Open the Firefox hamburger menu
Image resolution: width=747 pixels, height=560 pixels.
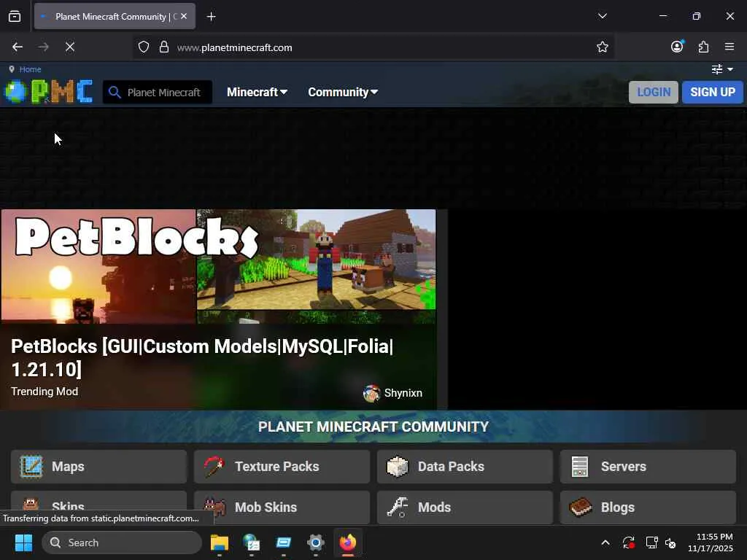coord(729,46)
